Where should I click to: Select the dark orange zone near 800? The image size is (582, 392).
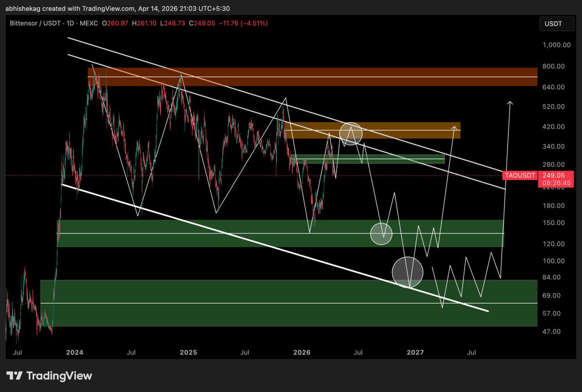click(312, 77)
